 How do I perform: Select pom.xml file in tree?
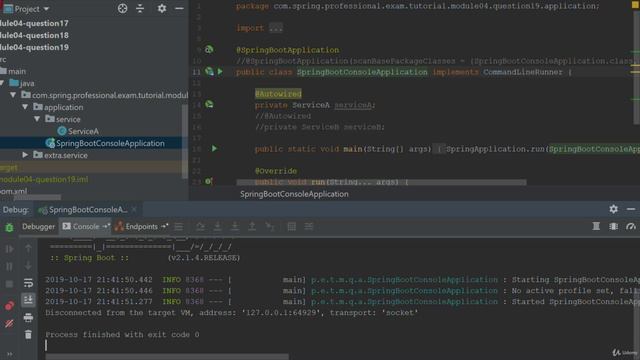point(13,191)
